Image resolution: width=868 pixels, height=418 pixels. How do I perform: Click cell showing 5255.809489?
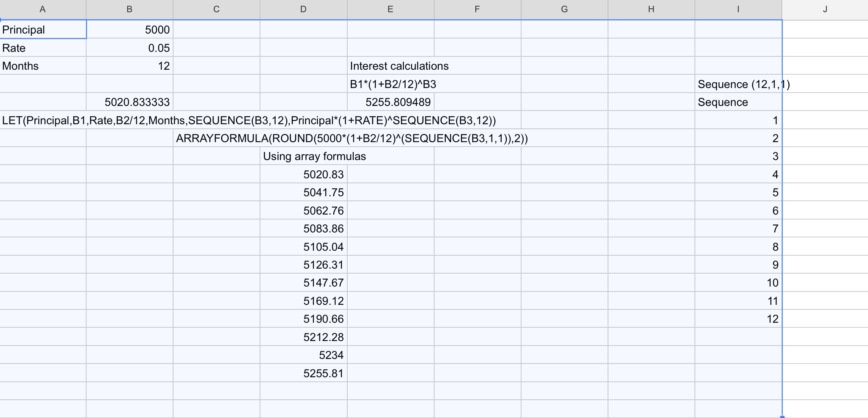(391, 102)
